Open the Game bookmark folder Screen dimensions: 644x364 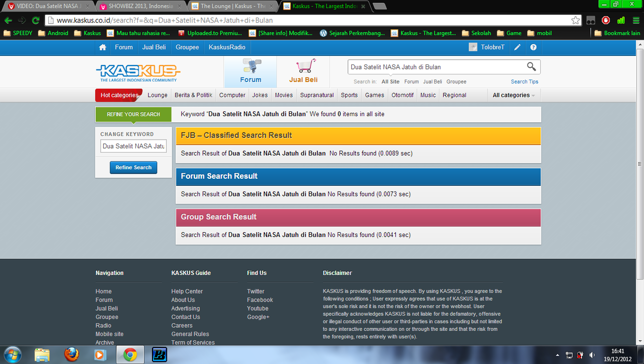pyautogui.click(x=509, y=33)
